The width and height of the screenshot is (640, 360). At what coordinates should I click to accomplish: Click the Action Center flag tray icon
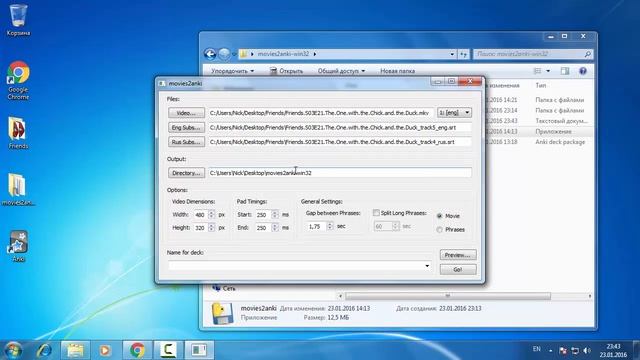[563, 350]
